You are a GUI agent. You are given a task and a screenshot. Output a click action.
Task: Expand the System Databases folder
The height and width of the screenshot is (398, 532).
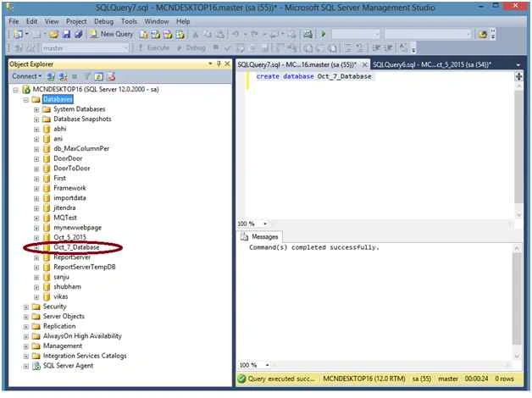pos(36,110)
